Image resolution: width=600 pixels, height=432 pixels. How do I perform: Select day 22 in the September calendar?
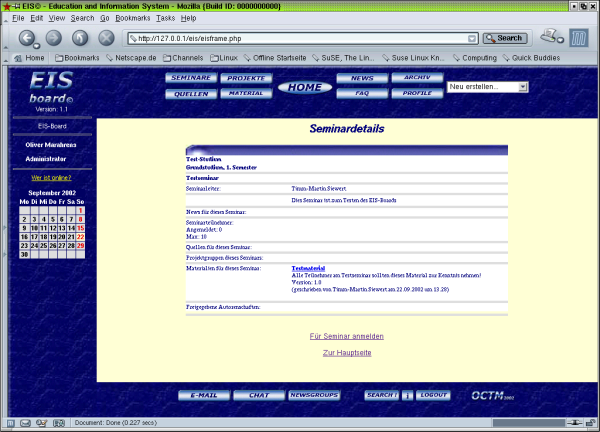pos(80,236)
